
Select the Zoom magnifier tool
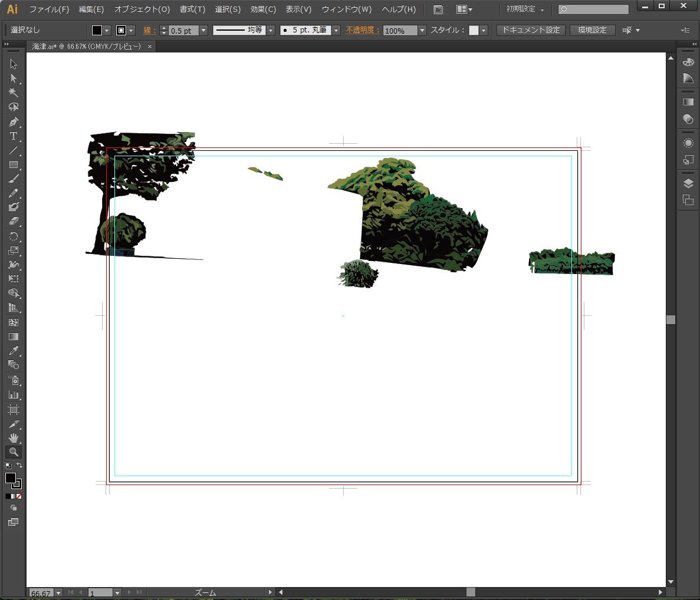coord(14,452)
